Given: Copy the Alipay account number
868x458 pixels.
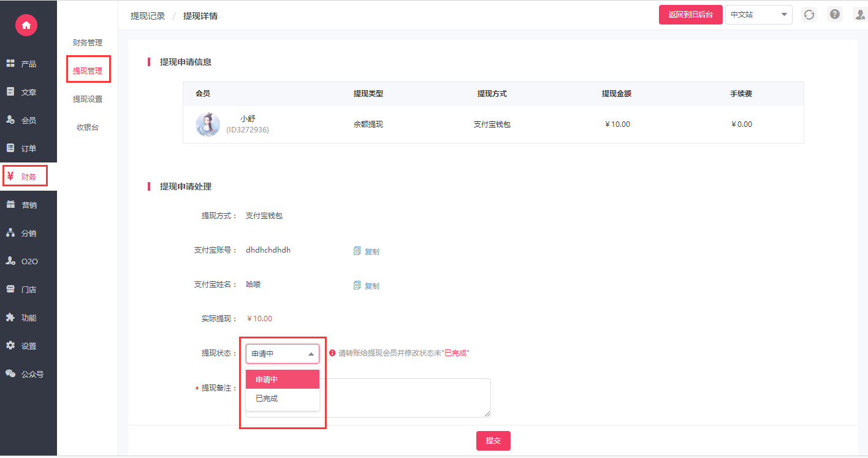Looking at the screenshot, I should click(x=367, y=251).
